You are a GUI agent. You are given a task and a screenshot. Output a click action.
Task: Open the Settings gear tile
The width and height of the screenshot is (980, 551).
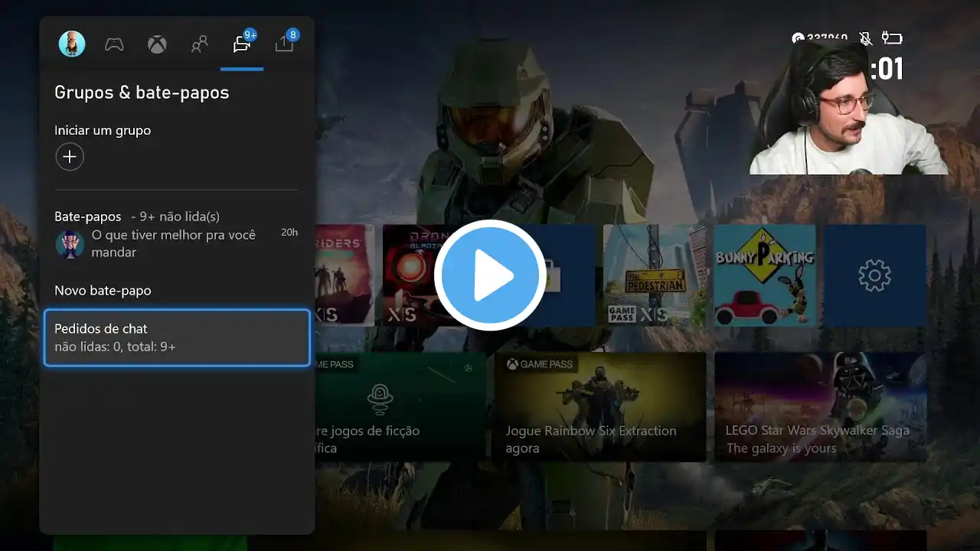click(874, 275)
